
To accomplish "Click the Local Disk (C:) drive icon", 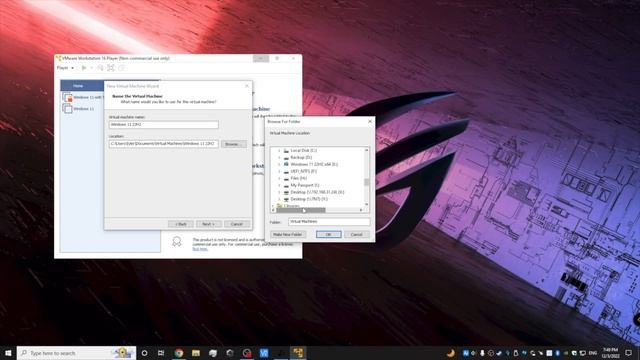I will tap(286, 151).
